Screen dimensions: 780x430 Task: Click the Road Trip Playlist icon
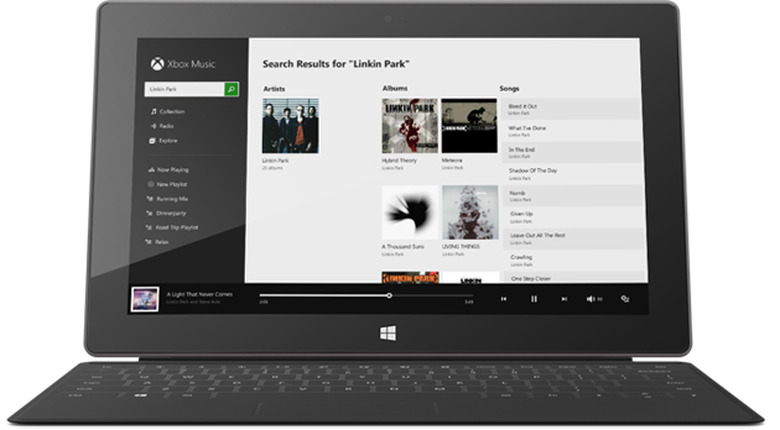(148, 227)
